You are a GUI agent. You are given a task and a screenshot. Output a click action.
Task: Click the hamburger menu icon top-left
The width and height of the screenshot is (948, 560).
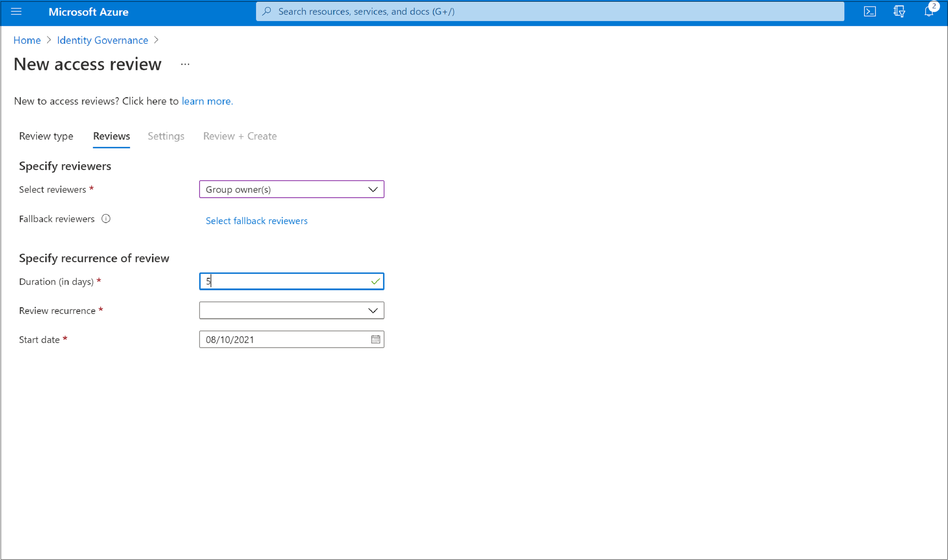point(18,11)
